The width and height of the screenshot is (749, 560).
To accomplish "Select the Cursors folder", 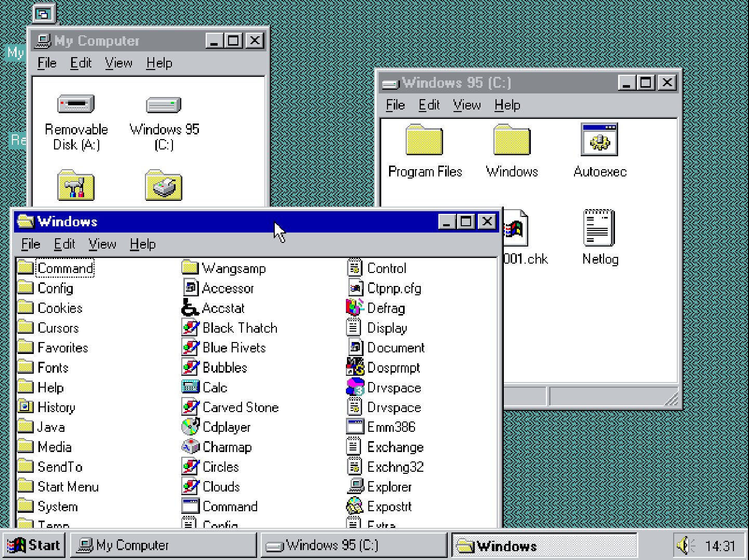I will point(48,327).
